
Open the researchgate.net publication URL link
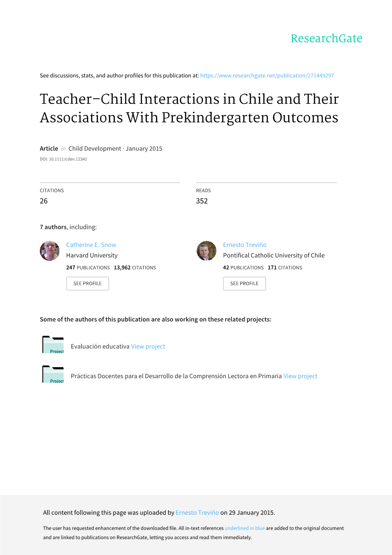pyautogui.click(x=267, y=75)
